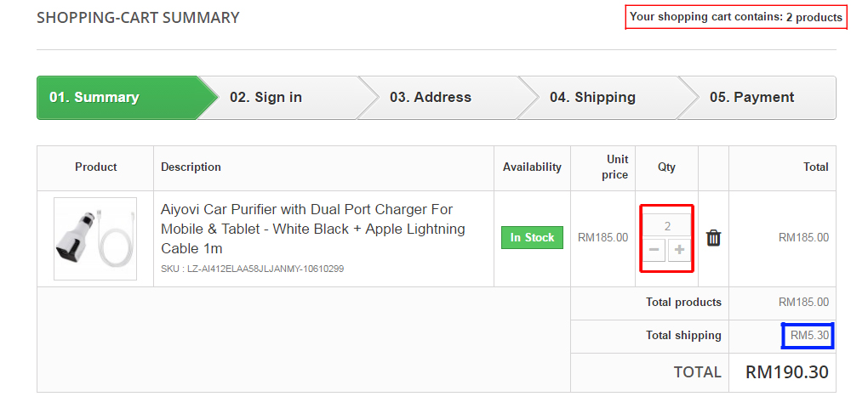Increase quantity with the plus button
Screen dimensions: 868x408
[x=679, y=250]
